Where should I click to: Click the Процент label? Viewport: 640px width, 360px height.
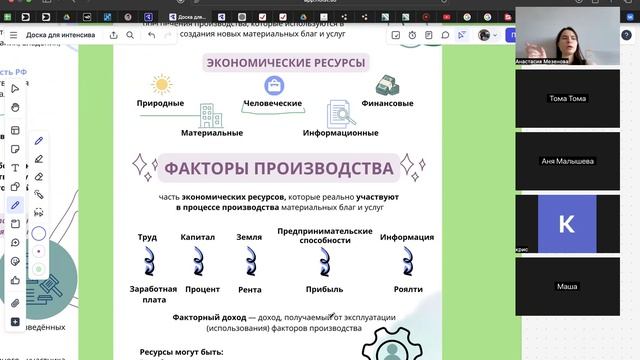coord(202,289)
